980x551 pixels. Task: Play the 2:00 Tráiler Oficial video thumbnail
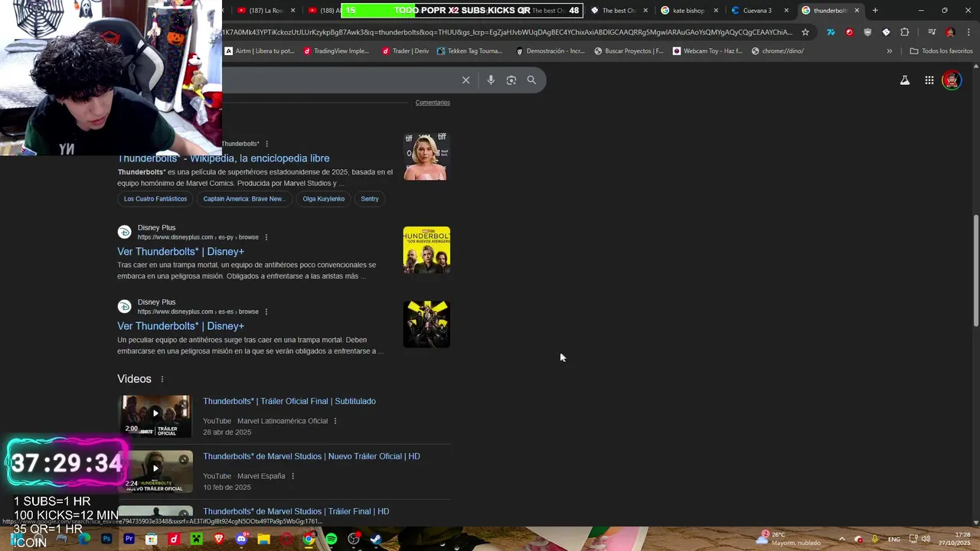tap(155, 416)
